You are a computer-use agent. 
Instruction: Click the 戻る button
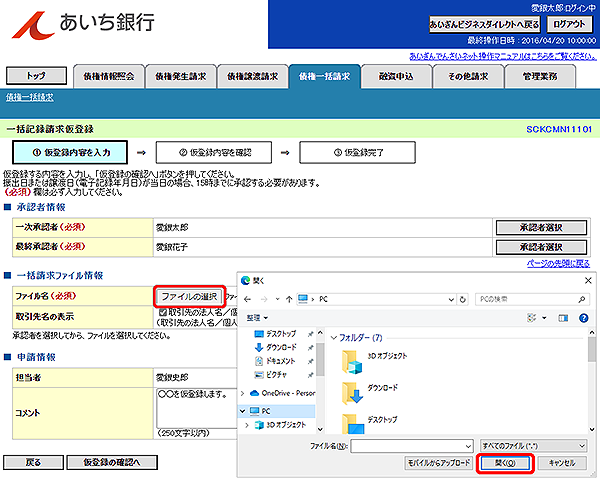pos(33,462)
